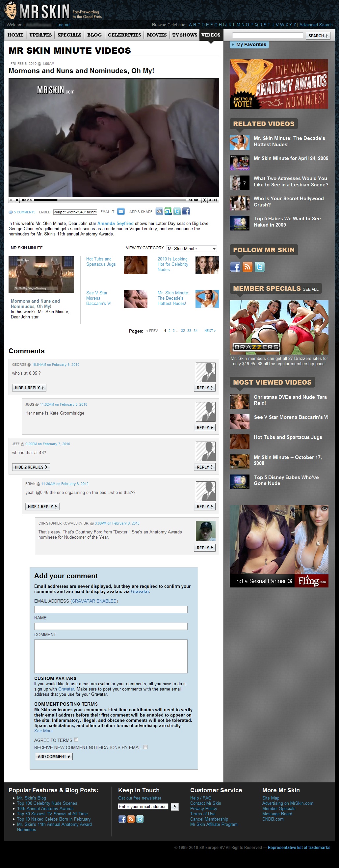Collapse Brian's reply with Hide 1 Reply
Image resolution: width=339 pixels, height=868 pixels.
tap(42, 506)
